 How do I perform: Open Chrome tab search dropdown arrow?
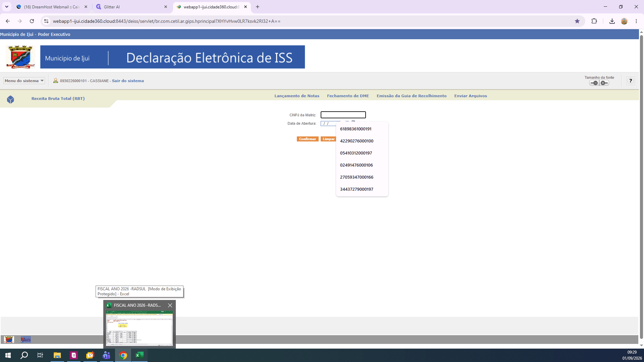click(x=6, y=7)
